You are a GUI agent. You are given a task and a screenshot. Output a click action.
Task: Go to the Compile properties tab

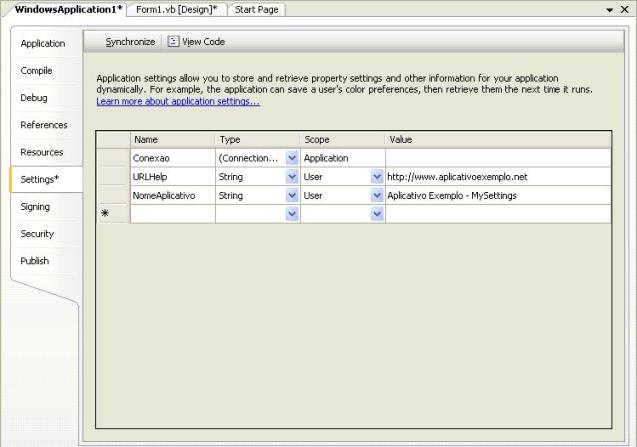37,71
